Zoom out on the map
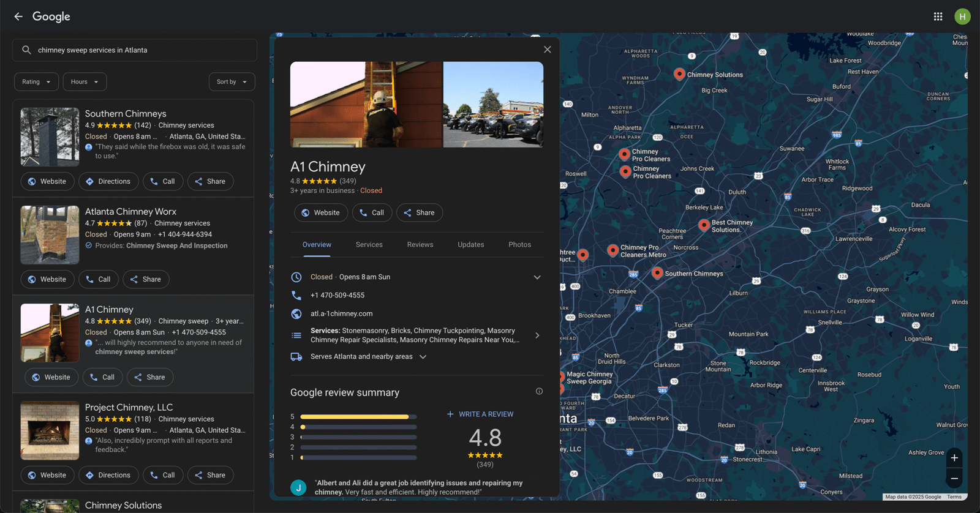The image size is (980, 513). pos(954,478)
